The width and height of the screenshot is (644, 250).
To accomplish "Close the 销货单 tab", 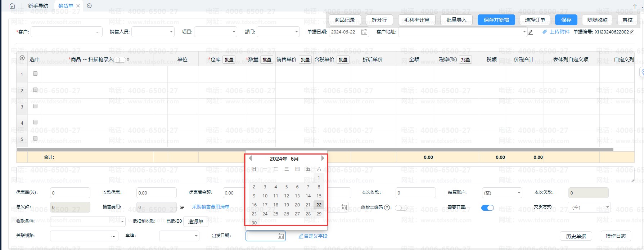I will pos(78,6).
